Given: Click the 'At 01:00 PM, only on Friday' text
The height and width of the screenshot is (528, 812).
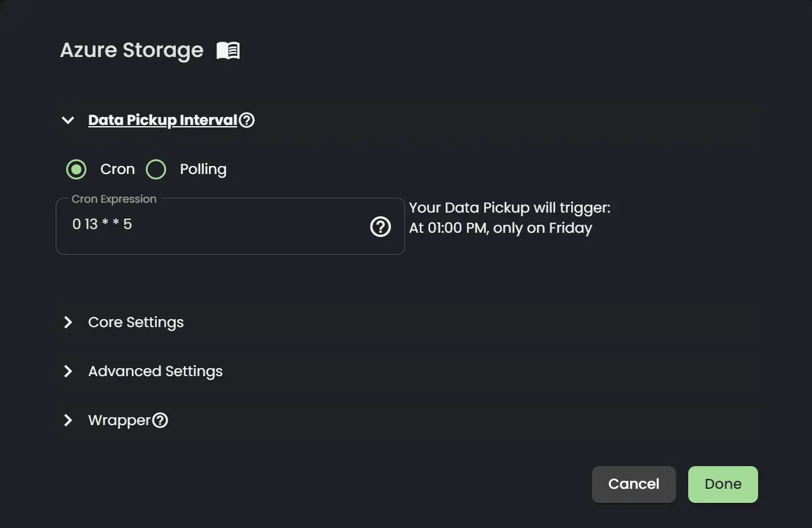Looking at the screenshot, I should [x=501, y=228].
